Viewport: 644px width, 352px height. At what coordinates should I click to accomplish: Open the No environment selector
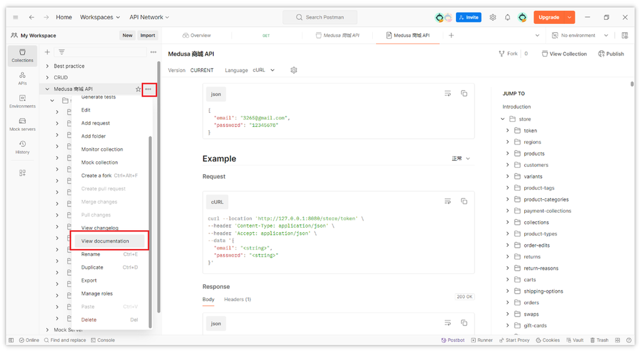coord(580,35)
